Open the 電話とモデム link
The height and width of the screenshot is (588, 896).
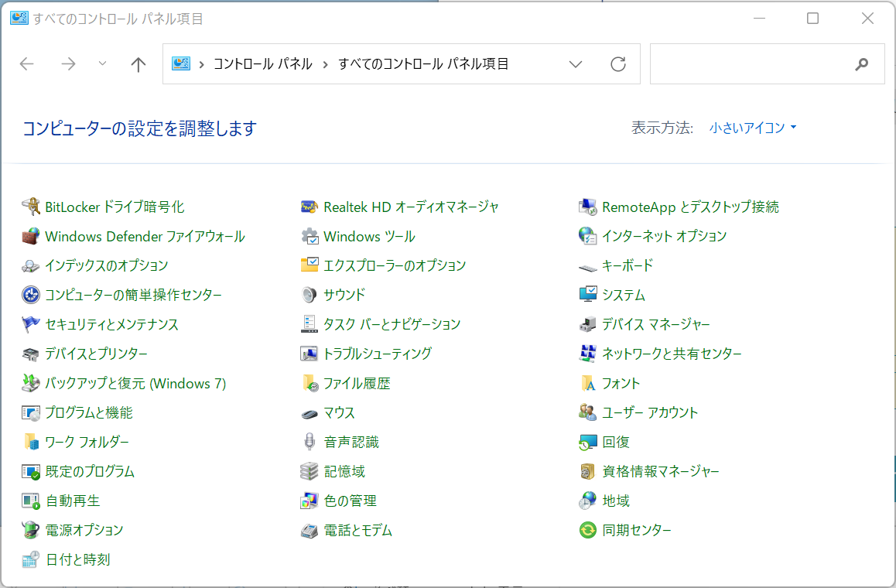tap(357, 530)
